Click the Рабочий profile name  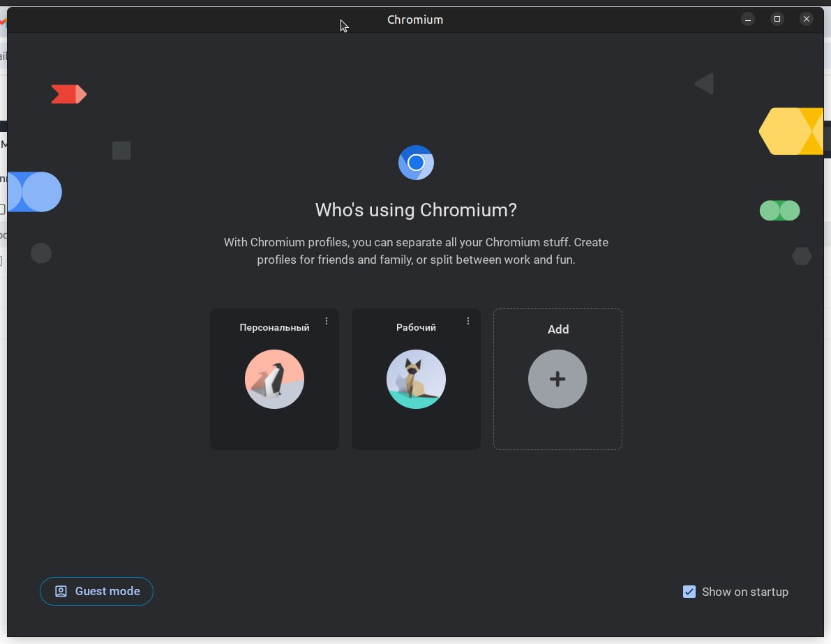click(416, 327)
